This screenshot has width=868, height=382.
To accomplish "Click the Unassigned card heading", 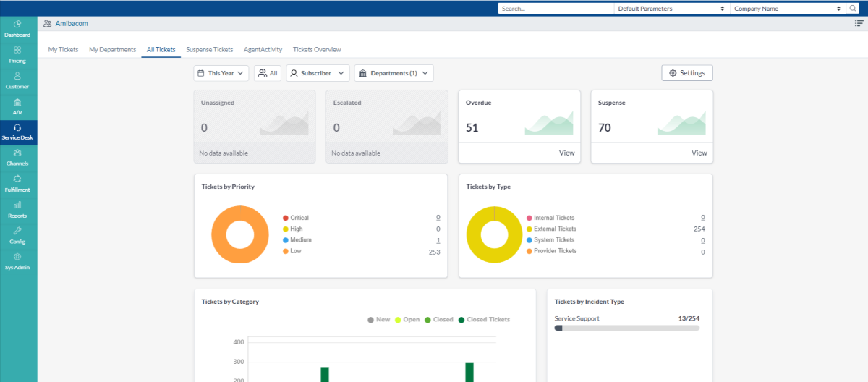I will (x=218, y=103).
